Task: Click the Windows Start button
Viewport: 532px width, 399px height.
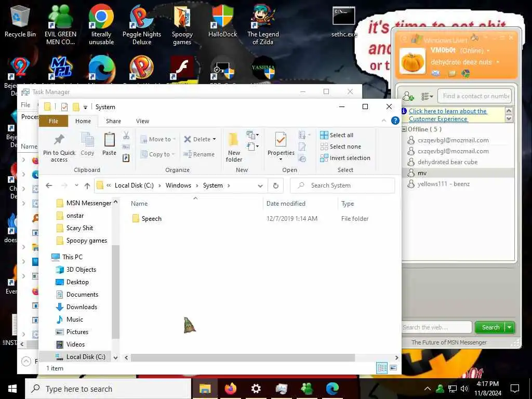Action: tap(12, 389)
